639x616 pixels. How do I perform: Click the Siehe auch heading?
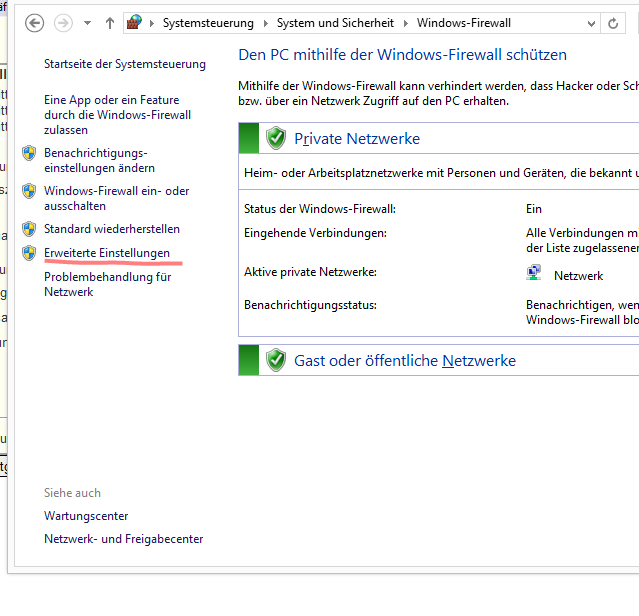tap(72, 493)
